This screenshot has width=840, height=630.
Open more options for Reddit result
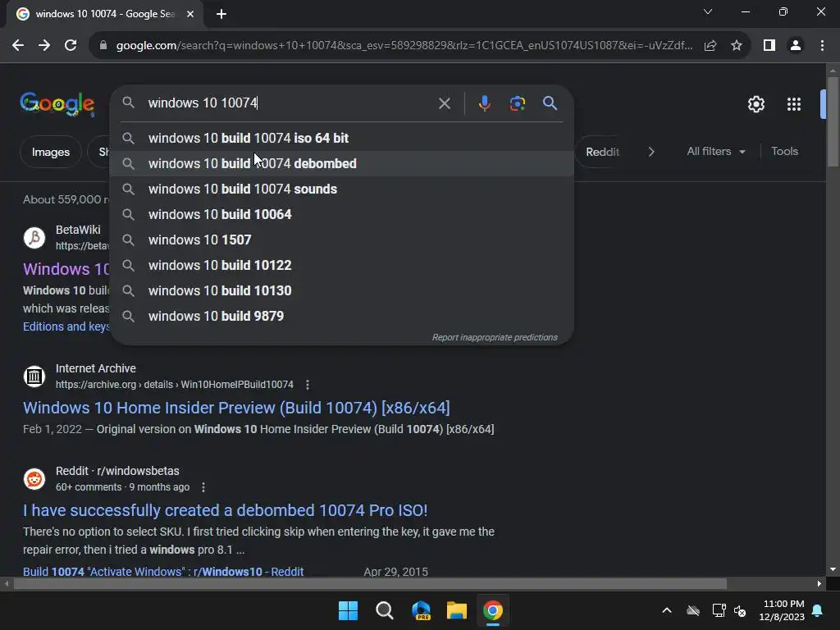(203, 487)
